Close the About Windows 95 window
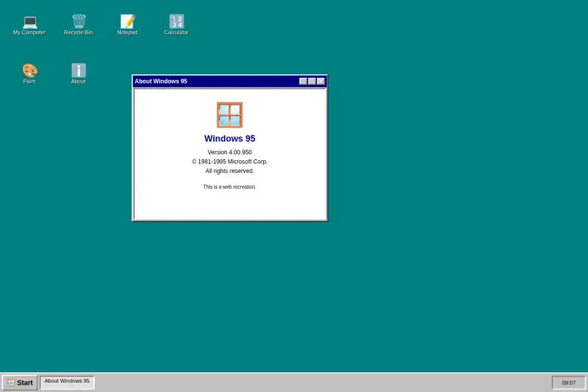The height and width of the screenshot is (392, 588). 321,82
